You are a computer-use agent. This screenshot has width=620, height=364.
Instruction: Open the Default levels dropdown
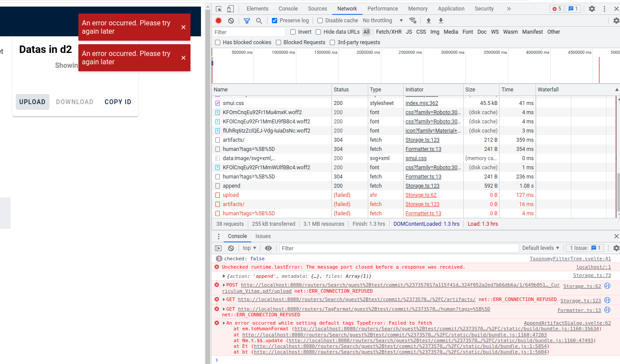coord(541,248)
